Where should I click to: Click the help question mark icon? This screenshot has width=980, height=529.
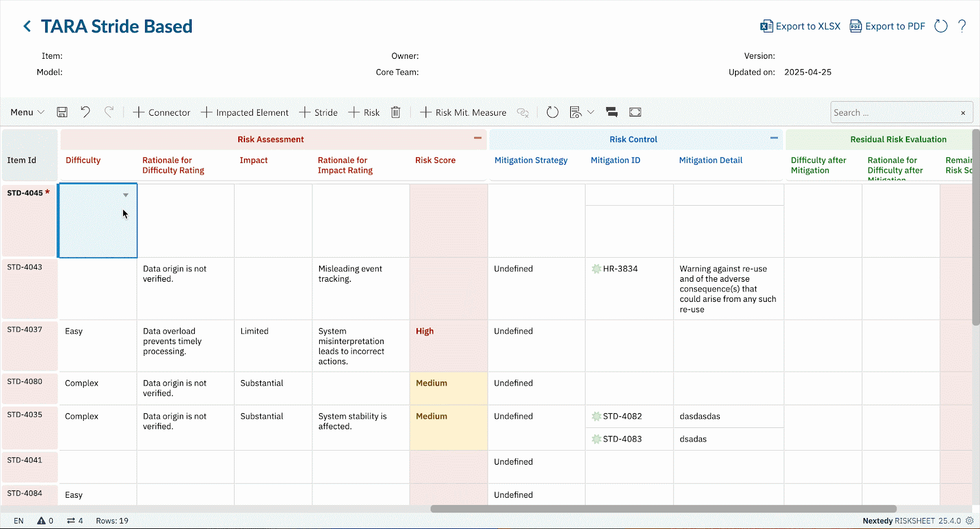962,26
